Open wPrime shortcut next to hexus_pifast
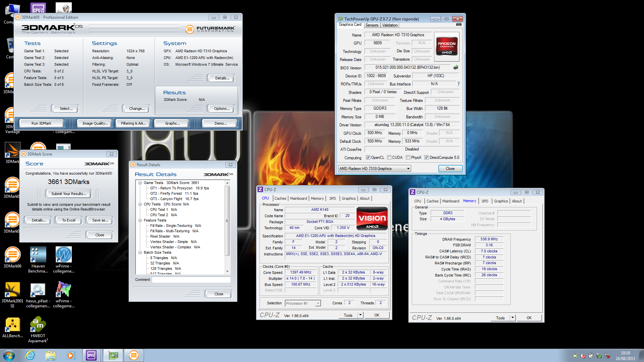The width and height of the screenshot is (644, 362). 64,295
